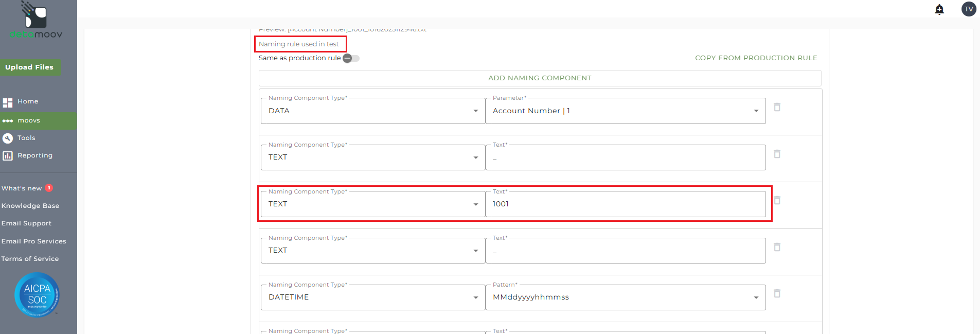The height and width of the screenshot is (334, 980).
Task: Click Add Naming Component button
Action: [540, 78]
